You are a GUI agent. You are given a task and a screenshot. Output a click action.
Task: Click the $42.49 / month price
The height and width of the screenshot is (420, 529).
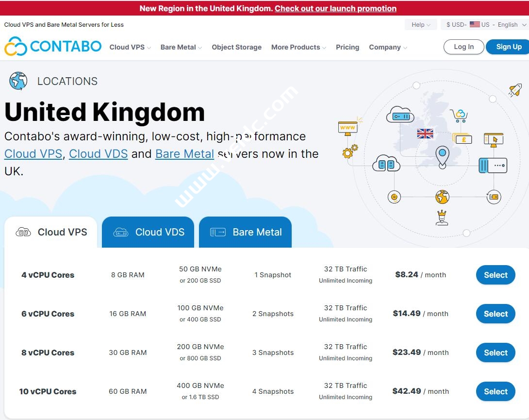coord(420,391)
